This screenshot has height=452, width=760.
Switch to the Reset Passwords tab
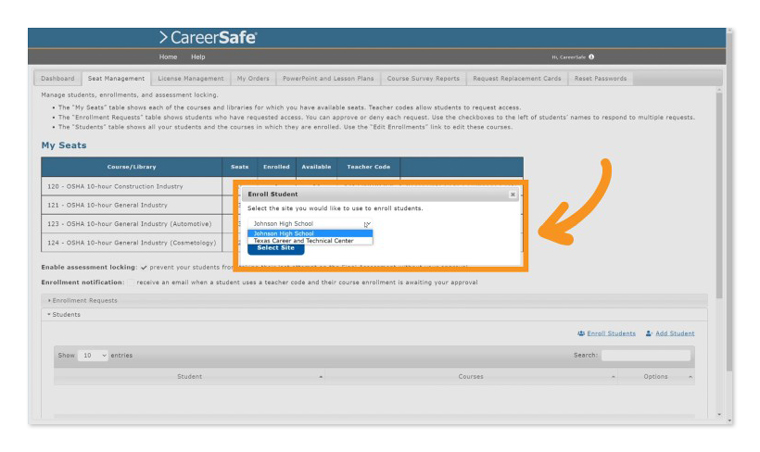coord(601,78)
